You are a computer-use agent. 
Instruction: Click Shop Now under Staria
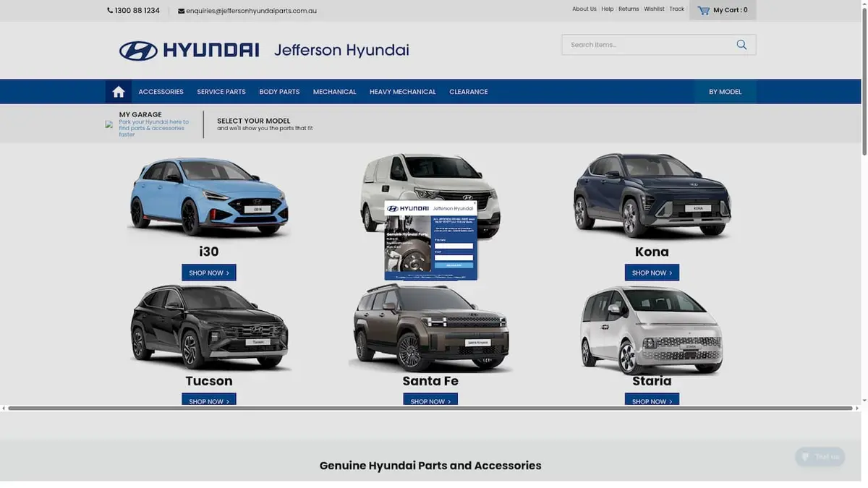click(x=652, y=400)
